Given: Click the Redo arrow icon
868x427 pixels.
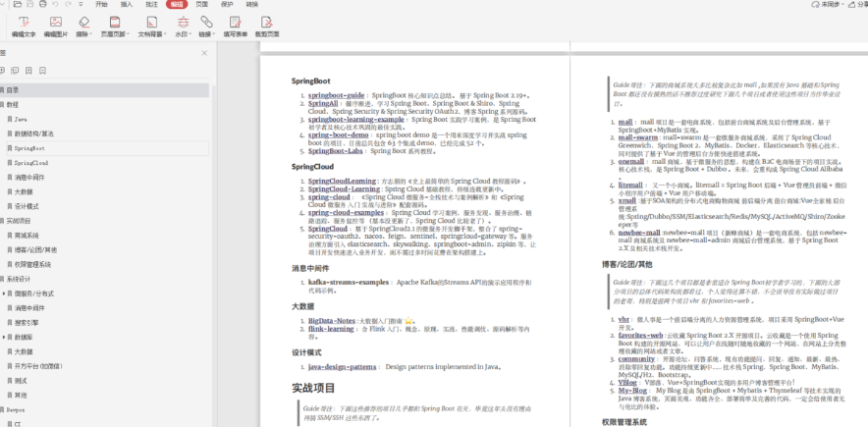Looking at the screenshot, I should [x=68, y=4].
